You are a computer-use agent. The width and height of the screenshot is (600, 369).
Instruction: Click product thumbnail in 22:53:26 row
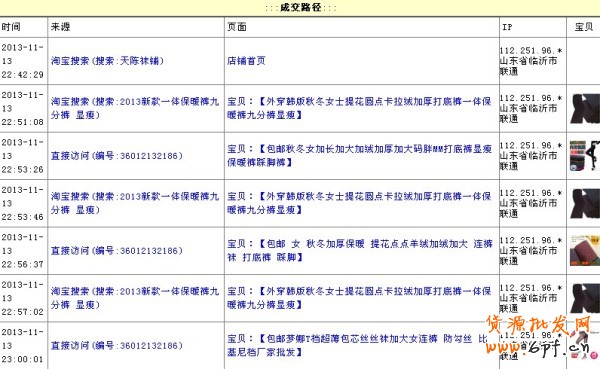[x=585, y=155]
